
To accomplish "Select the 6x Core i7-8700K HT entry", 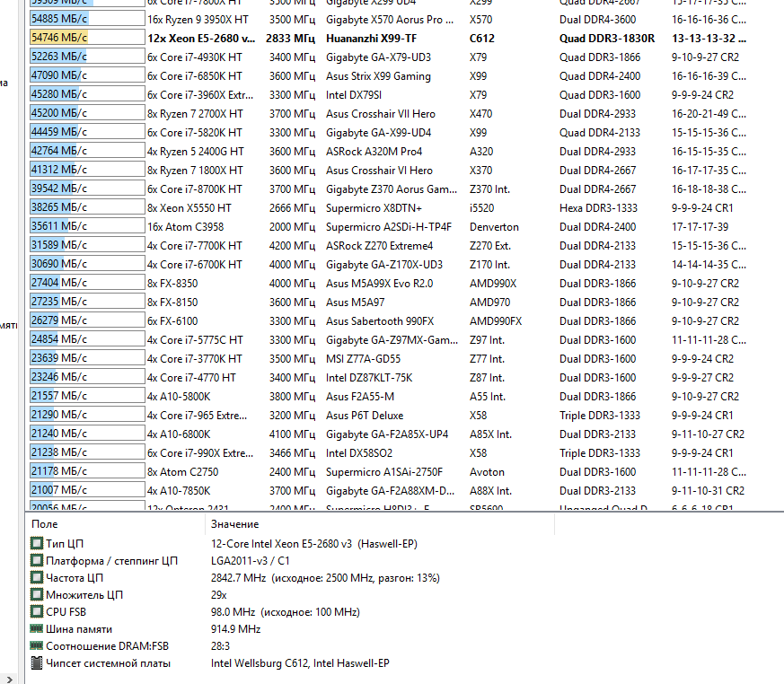I will click(195, 189).
